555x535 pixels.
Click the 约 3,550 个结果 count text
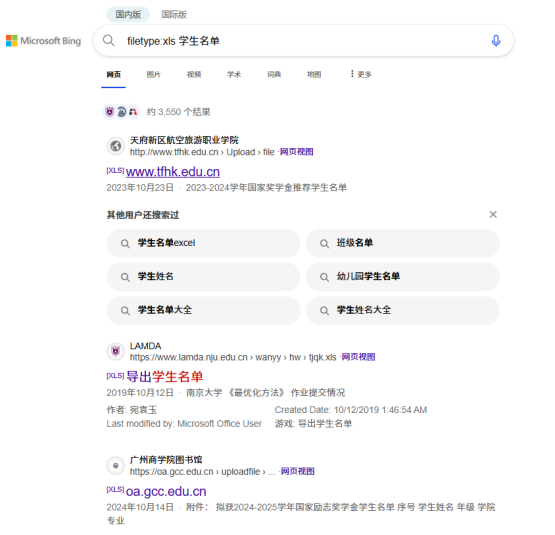pyautogui.click(x=178, y=112)
